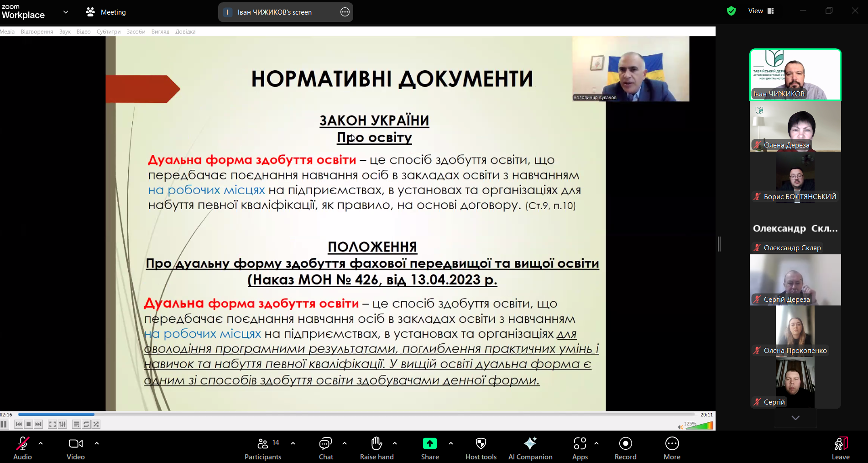Image resolution: width=868 pixels, height=463 pixels.
Task: Open the More options menu
Action: [672, 448]
